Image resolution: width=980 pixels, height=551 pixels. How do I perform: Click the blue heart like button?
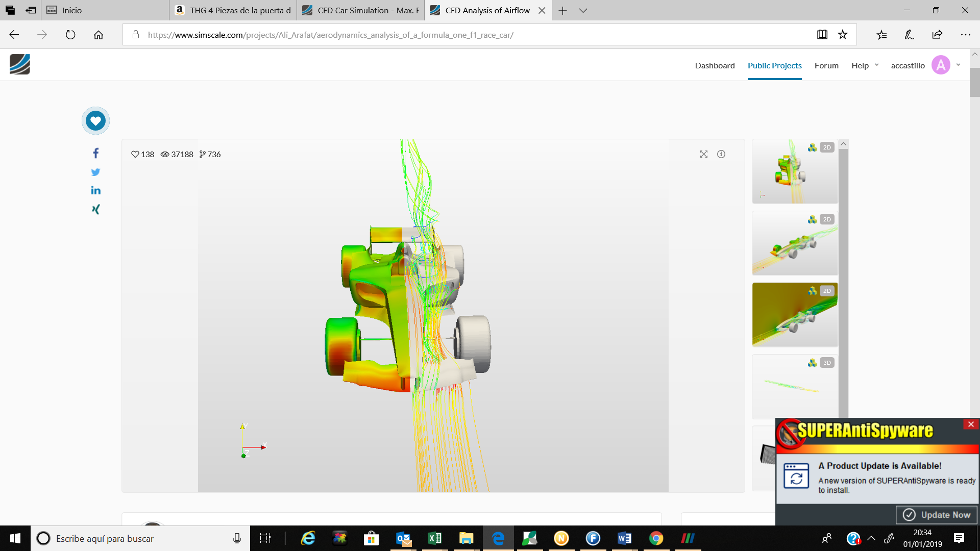(95, 121)
